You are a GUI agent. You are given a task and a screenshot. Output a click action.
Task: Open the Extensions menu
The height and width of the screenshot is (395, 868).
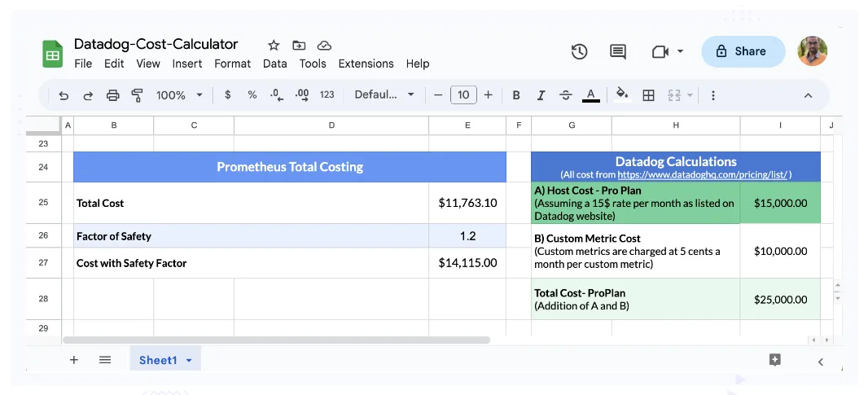pos(366,64)
